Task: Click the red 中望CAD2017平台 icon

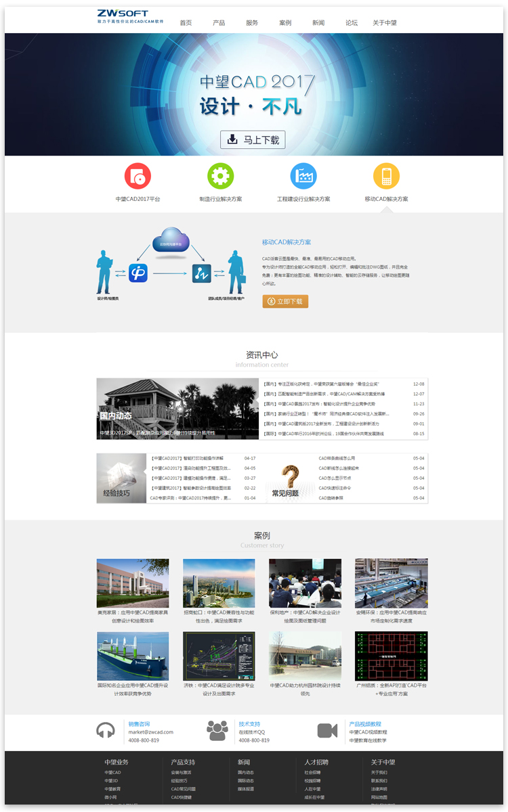Action: (x=137, y=176)
